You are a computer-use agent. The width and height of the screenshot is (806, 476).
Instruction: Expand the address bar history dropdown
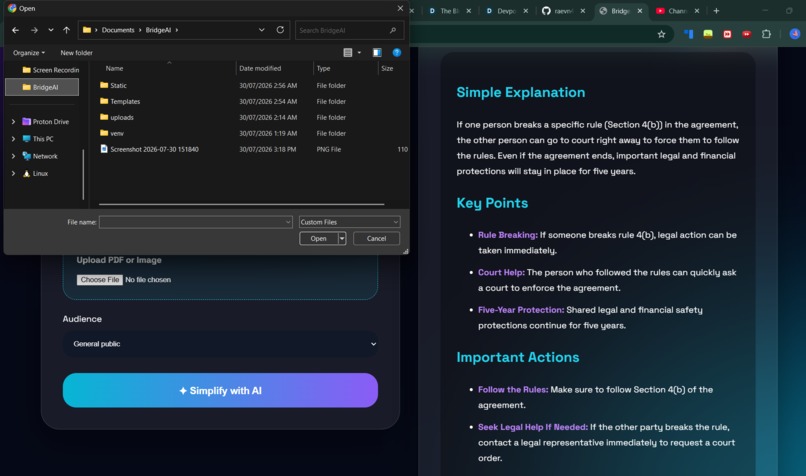(262, 30)
